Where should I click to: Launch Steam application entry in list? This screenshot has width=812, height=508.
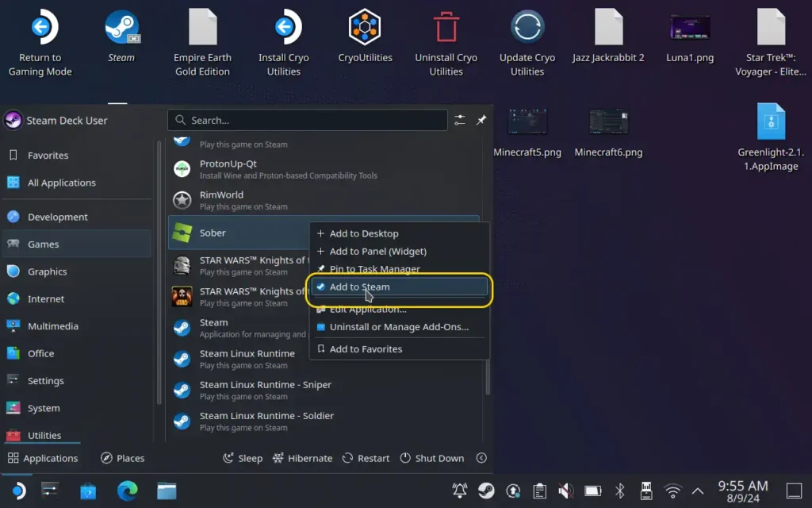tap(239, 328)
